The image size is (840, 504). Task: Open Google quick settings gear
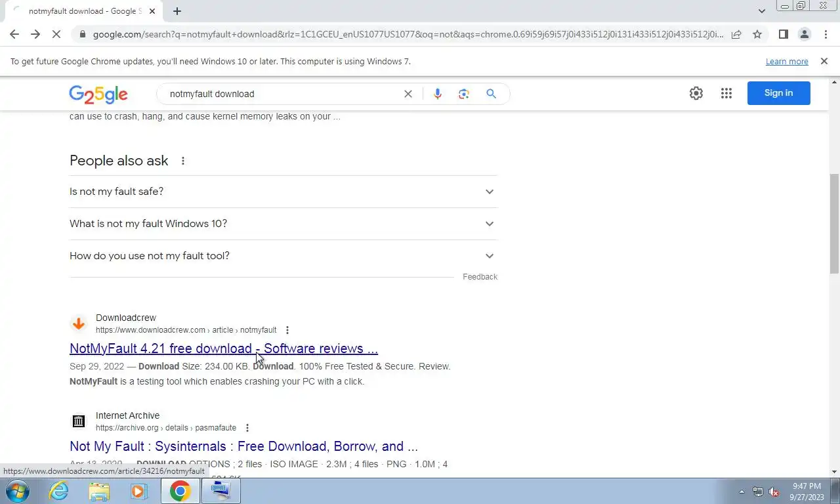(x=696, y=93)
